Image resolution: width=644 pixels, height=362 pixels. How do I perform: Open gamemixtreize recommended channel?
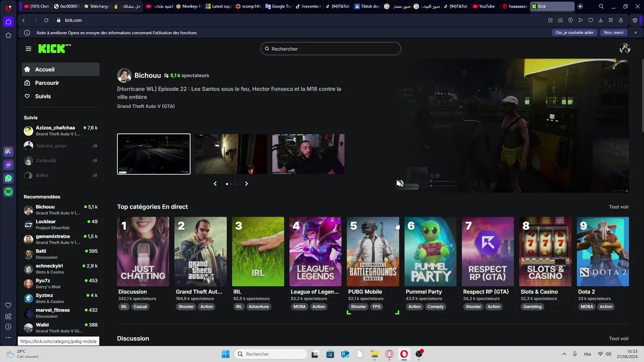[x=60, y=239]
